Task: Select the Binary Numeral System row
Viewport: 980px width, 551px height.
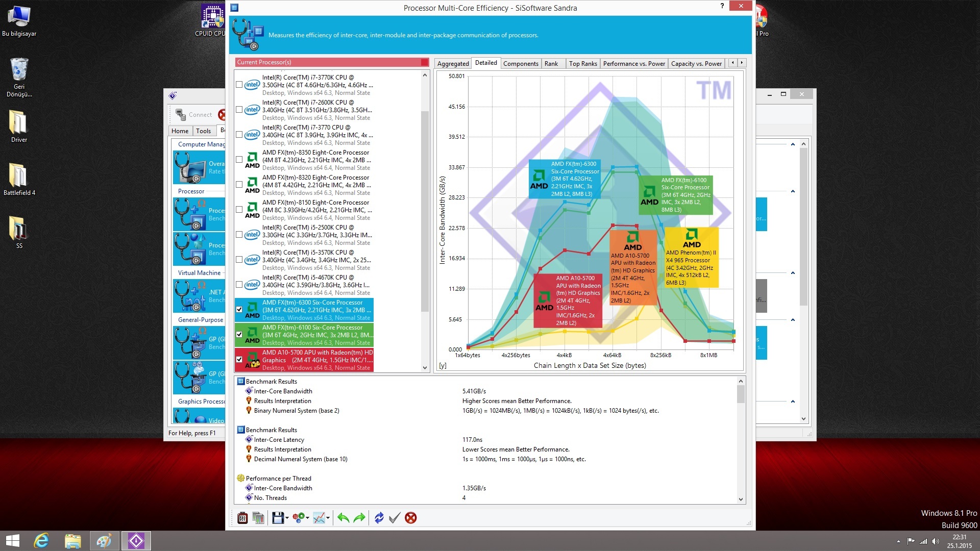Action: coord(486,411)
